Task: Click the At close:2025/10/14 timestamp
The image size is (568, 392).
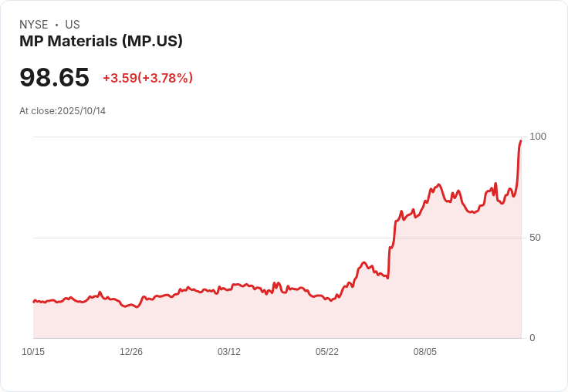Action: pyautogui.click(x=63, y=111)
